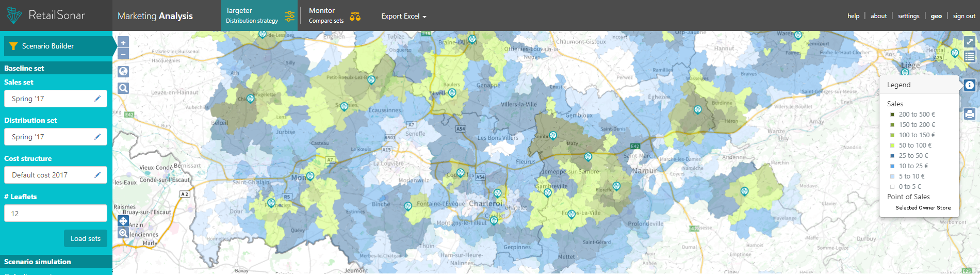Click the print map icon
The width and height of the screenshot is (980, 275).
[970, 114]
